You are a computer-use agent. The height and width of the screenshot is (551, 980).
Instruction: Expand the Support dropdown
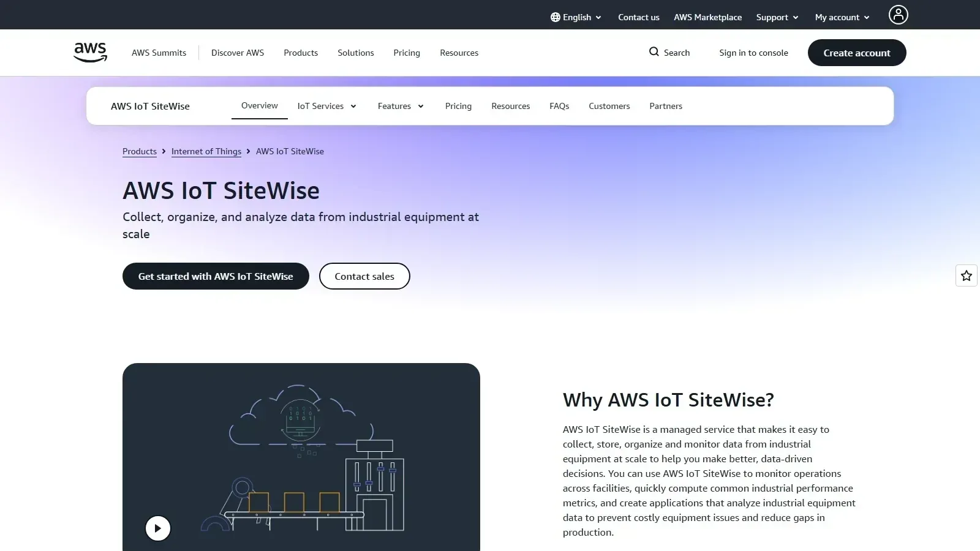(x=777, y=17)
